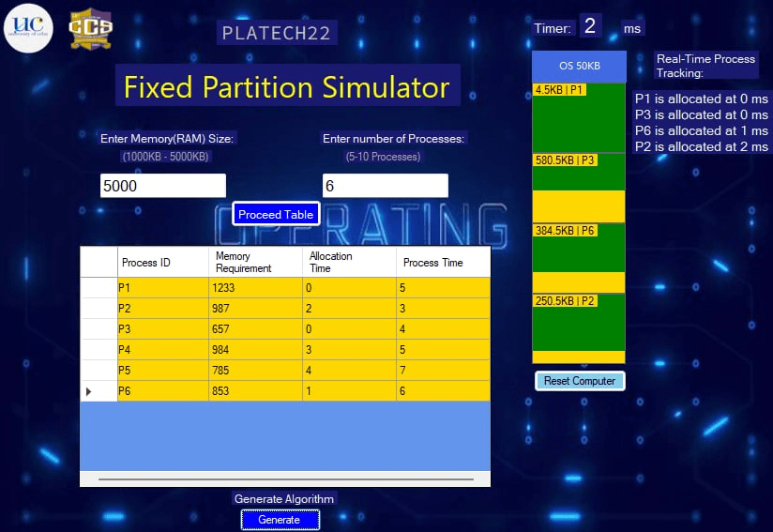
Task: Click memory requirement cell 657
Action: click(255, 329)
